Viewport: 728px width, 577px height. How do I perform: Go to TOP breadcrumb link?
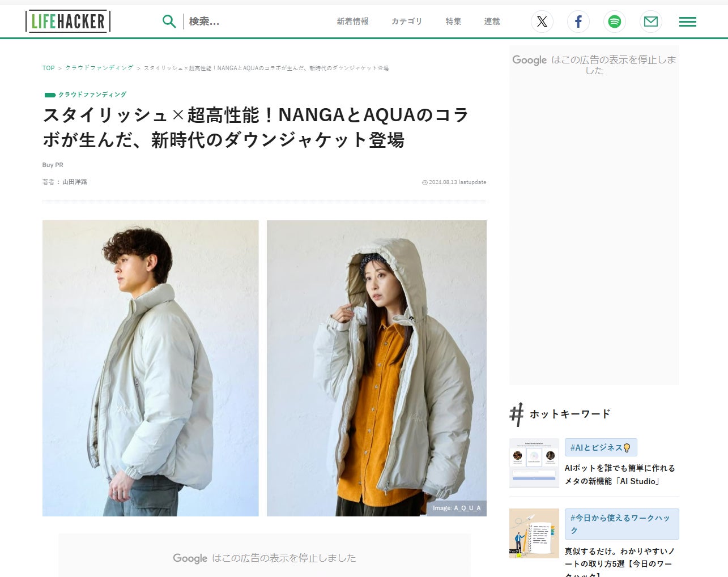tap(49, 68)
